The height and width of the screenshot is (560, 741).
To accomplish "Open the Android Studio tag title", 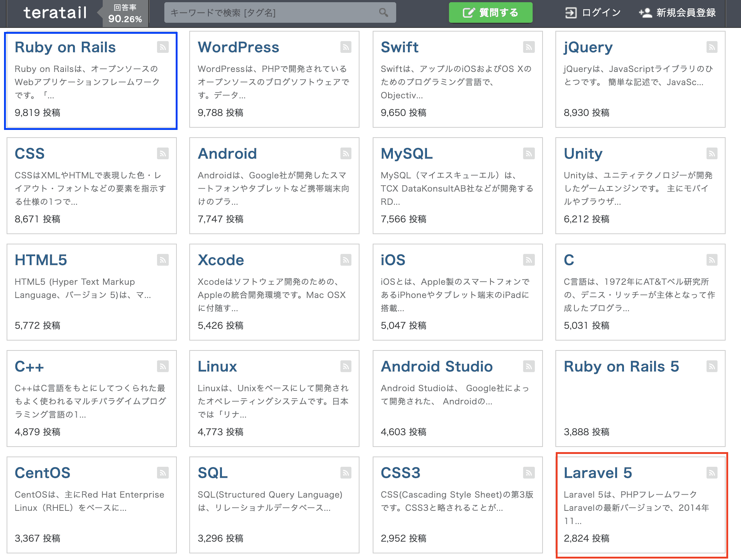I will pyautogui.click(x=437, y=367).
